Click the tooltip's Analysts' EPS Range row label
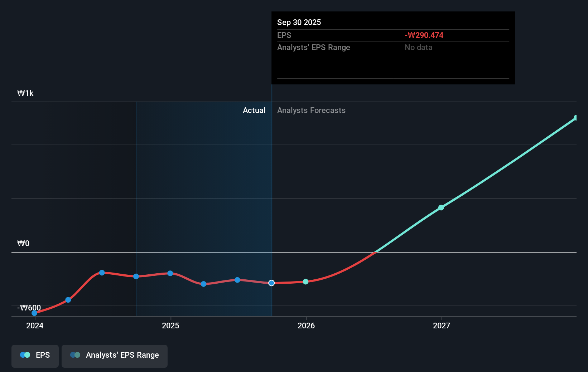Screen dimensions: 588x372 [314, 48]
